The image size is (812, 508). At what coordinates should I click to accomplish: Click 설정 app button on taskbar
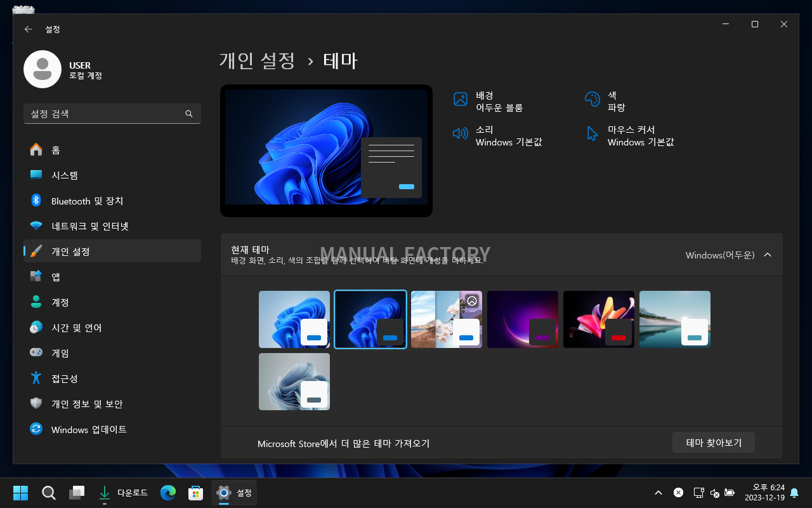click(234, 493)
